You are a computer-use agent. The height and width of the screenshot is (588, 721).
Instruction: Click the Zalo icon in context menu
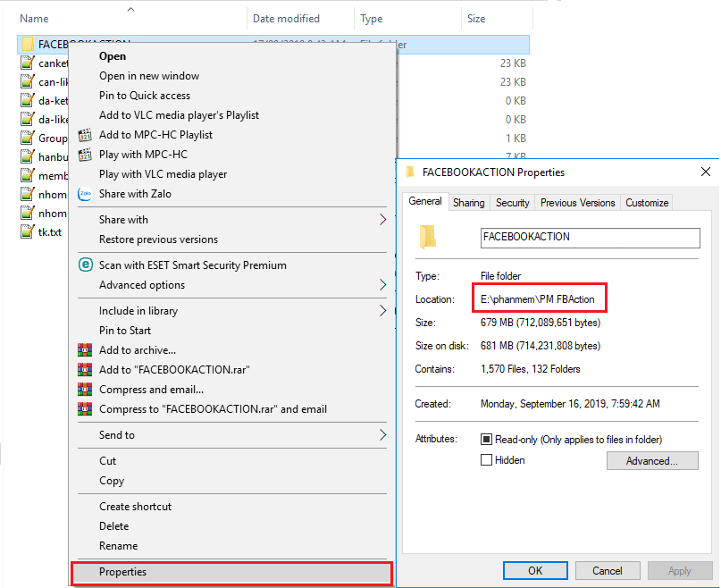click(x=85, y=194)
